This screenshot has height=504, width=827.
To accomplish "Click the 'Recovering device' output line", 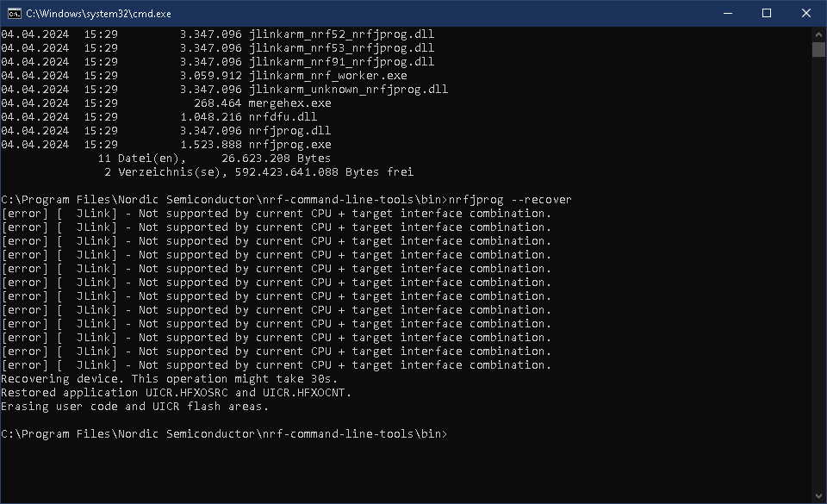I will coord(170,379).
